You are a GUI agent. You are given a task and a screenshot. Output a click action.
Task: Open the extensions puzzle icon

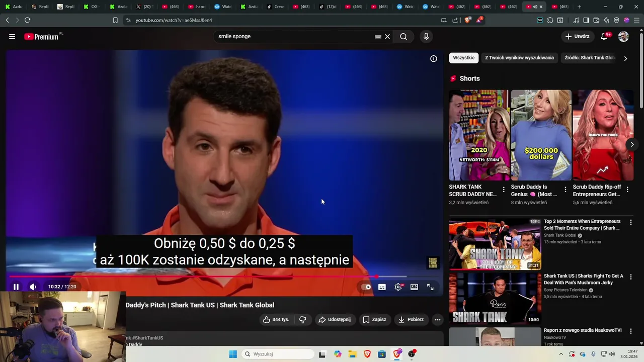[x=550, y=20]
